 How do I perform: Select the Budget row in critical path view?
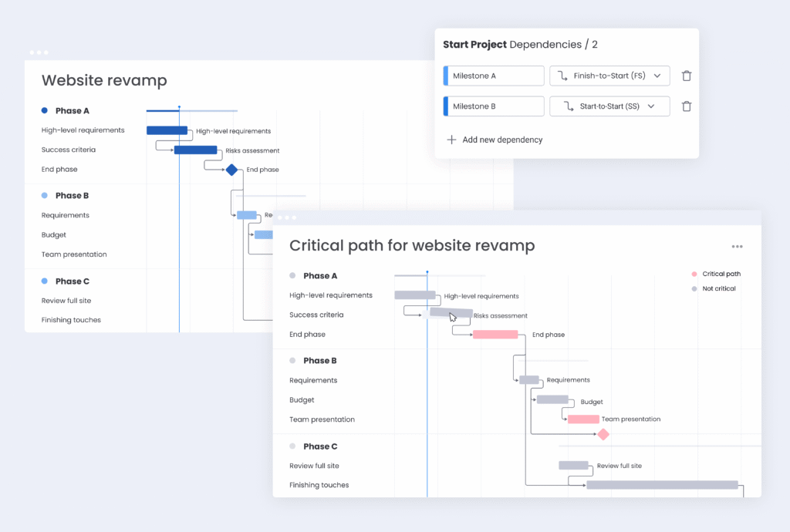(302, 400)
